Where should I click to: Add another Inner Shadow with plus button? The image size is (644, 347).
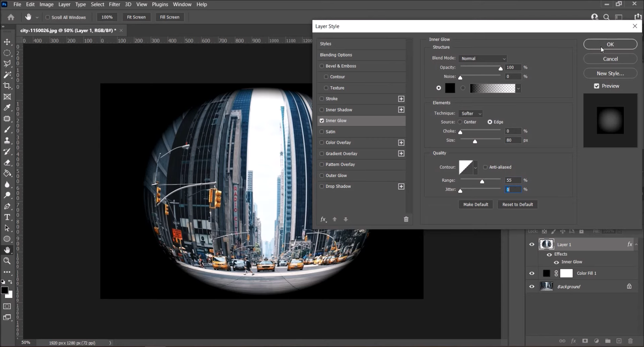click(401, 110)
